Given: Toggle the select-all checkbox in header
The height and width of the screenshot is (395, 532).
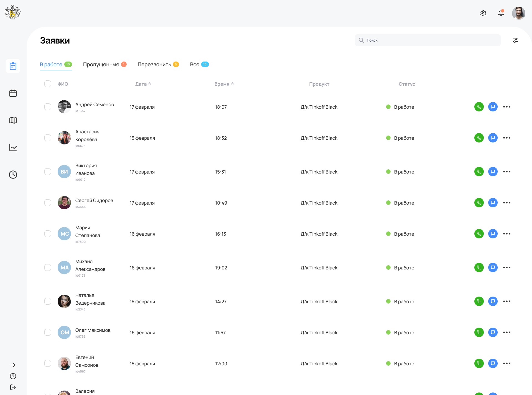Looking at the screenshot, I should point(48,84).
